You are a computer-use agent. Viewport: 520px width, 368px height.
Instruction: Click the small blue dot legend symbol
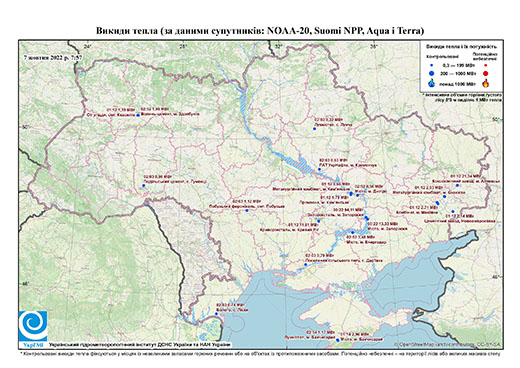[432, 65]
